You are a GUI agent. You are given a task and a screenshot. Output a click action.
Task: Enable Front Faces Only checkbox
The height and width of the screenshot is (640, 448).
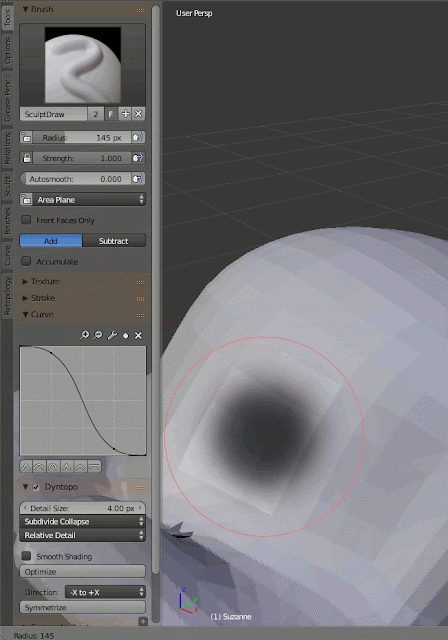tap(26, 220)
